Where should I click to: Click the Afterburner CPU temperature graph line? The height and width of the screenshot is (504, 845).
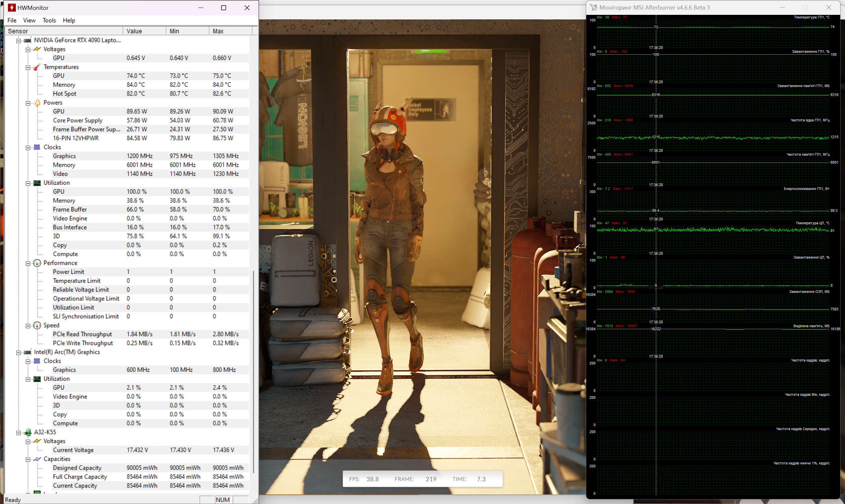(713, 230)
